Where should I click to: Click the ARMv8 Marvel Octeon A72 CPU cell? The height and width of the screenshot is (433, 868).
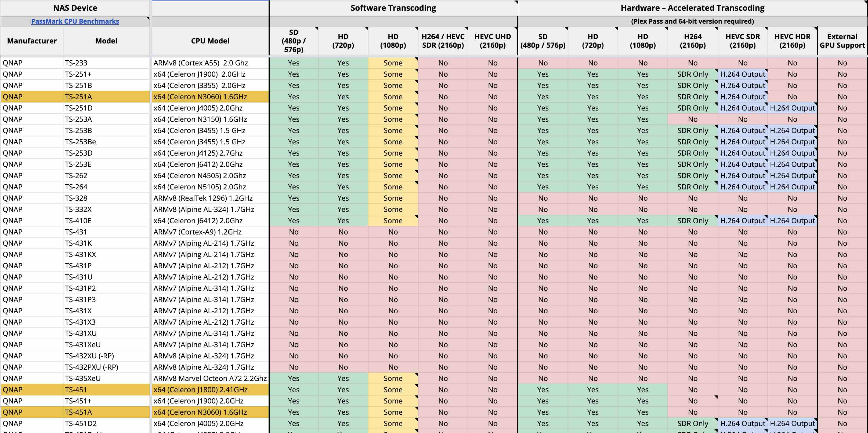(210, 379)
